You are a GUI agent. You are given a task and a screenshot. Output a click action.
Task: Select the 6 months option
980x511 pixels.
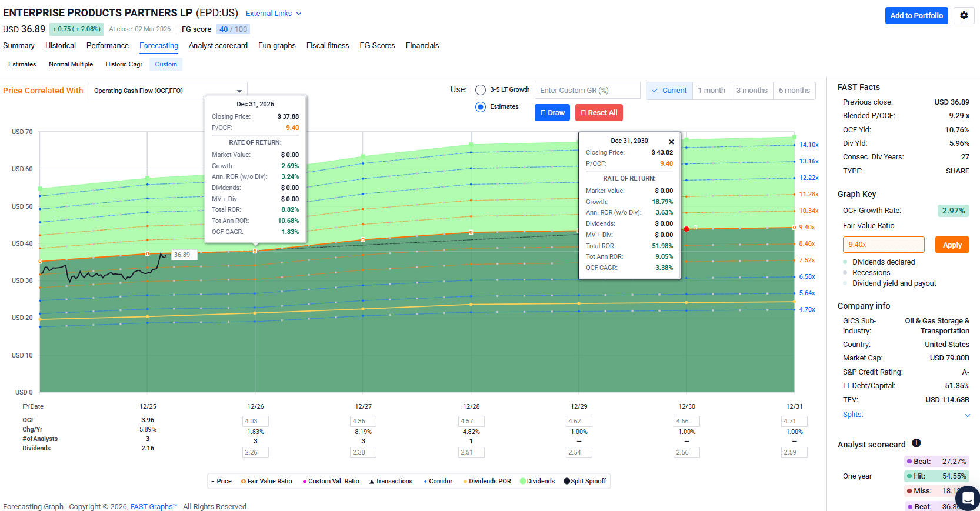tap(794, 91)
